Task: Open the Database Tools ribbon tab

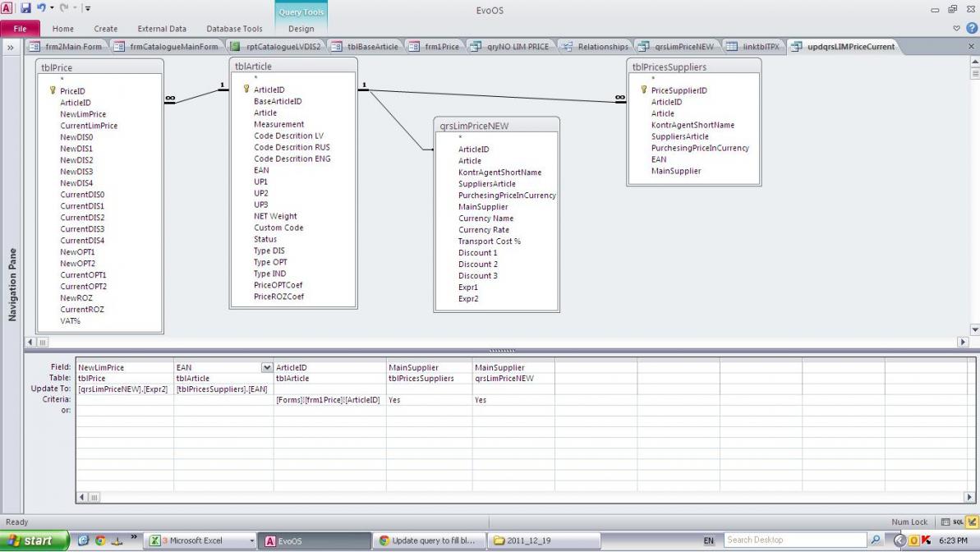Action: click(x=234, y=29)
